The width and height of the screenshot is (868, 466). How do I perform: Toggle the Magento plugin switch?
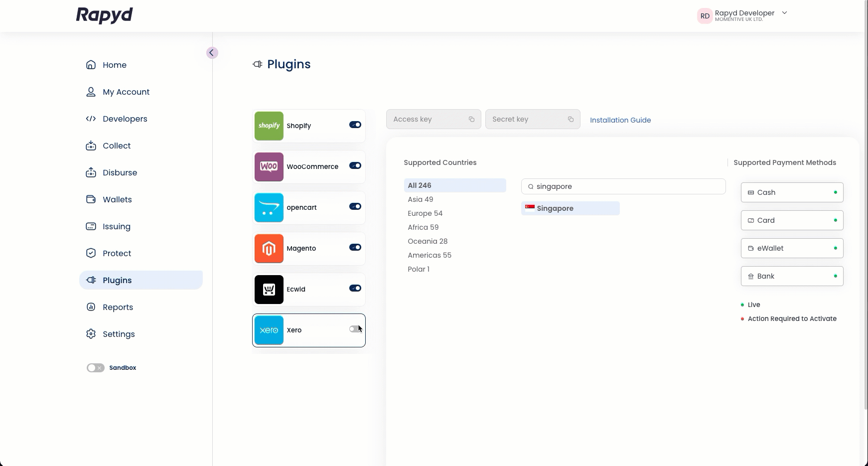pyautogui.click(x=355, y=247)
